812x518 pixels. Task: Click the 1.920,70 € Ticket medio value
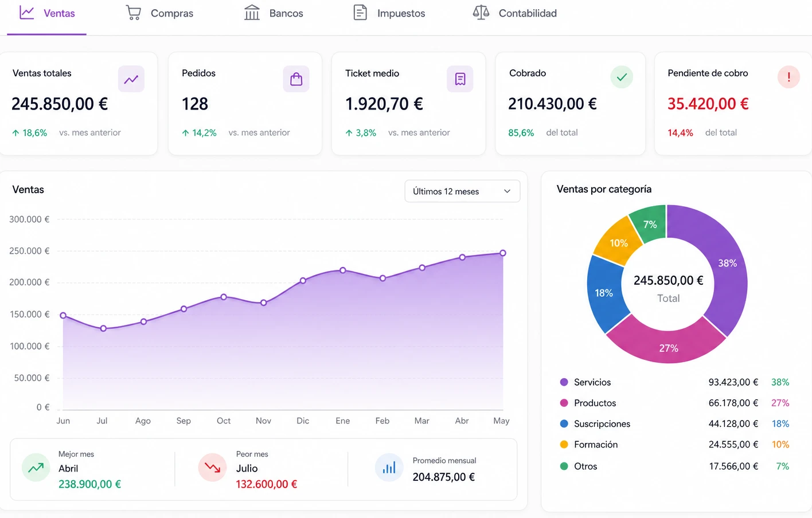click(x=384, y=104)
